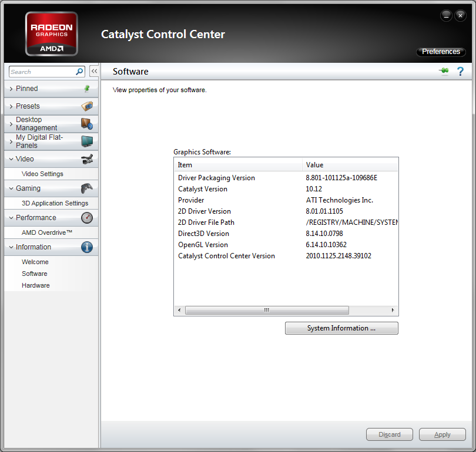Image resolution: width=476 pixels, height=452 pixels.
Task: Click the System Information button
Action: tap(341, 328)
